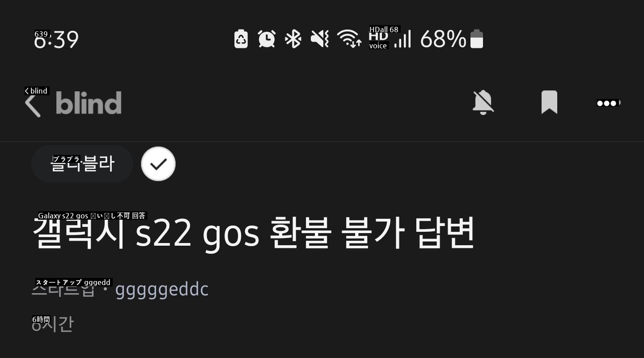
Task: Tap the muted vibrate sound icon
Action: [x=320, y=39]
